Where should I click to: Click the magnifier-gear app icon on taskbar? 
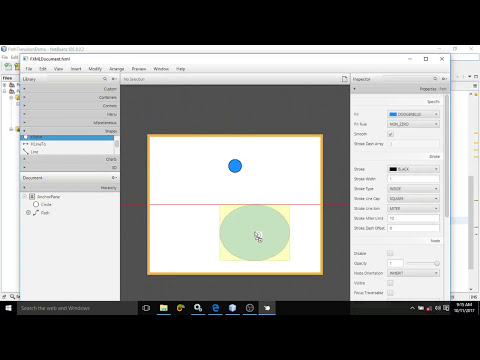point(198,308)
